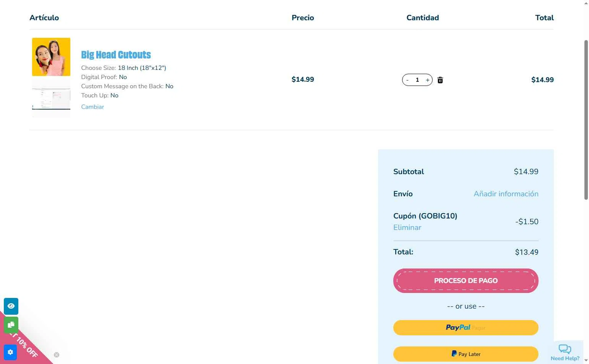
Task: Click the Cupón (GOBIG10) label
Action: coord(425,216)
